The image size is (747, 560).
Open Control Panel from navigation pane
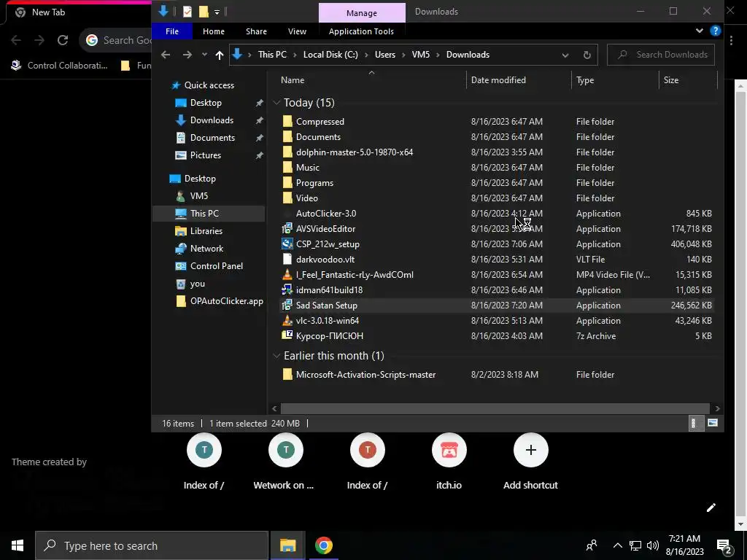[x=216, y=266]
